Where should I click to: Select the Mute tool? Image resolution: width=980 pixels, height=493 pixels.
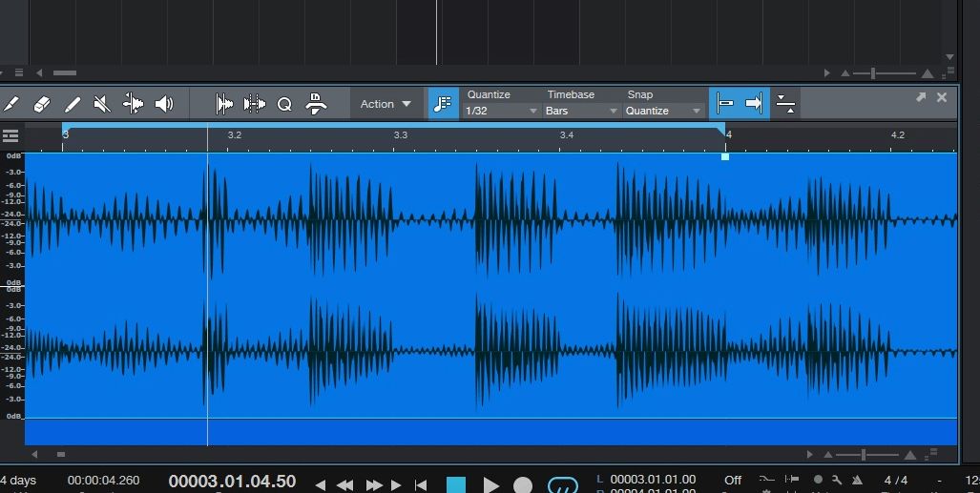102,104
